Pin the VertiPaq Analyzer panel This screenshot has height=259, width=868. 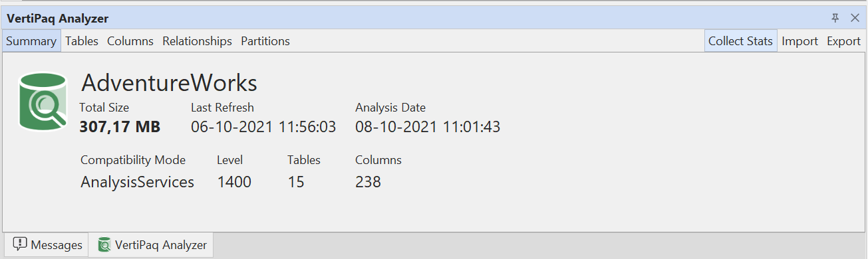point(835,18)
